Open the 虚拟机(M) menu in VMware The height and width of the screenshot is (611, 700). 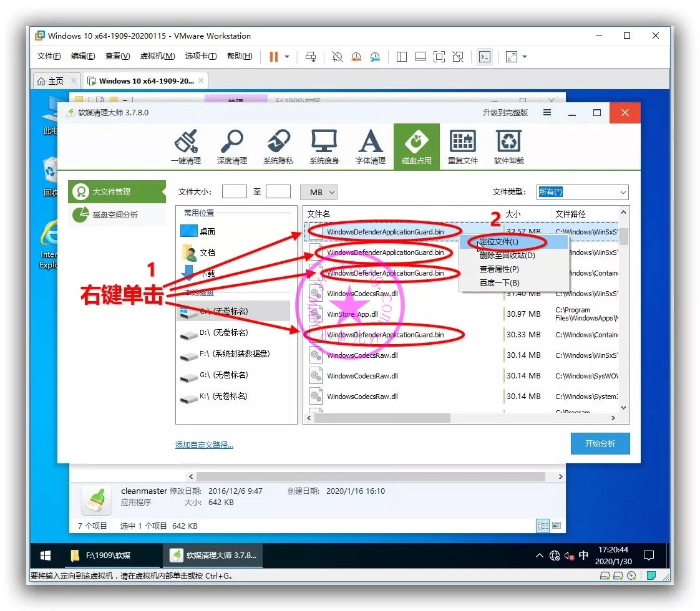click(157, 56)
